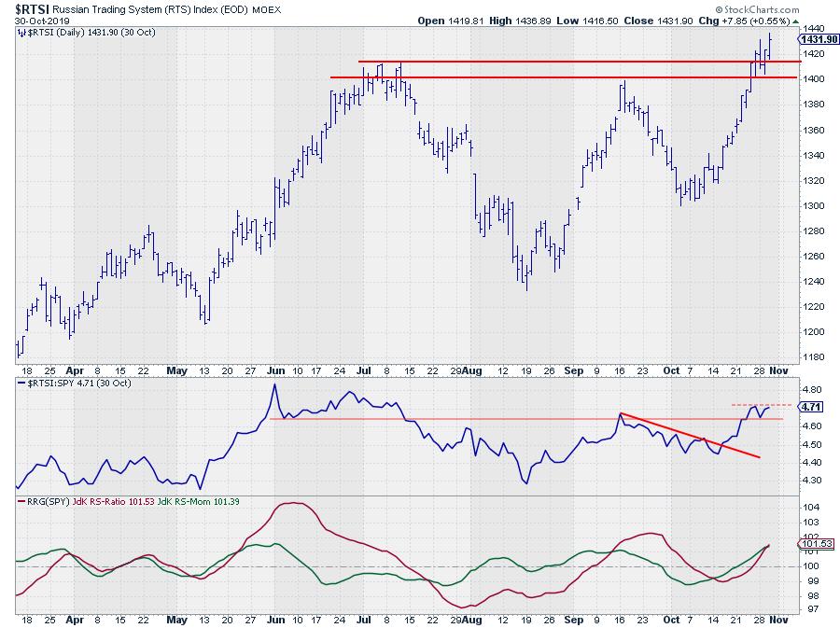Screen dimensions: 840x628
Task: Select the upper red resistance line near 1415
Action: [x=560, y=62]
